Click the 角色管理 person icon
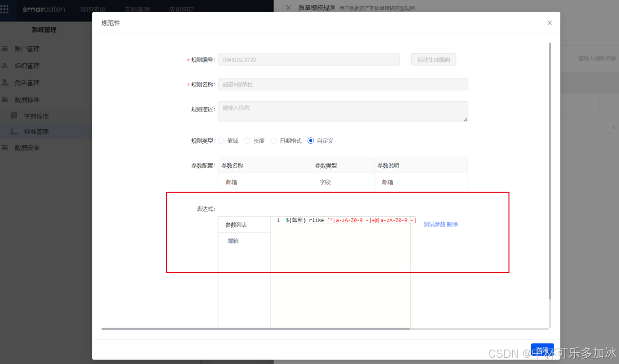The width and height of the screenshot is (619, 364). [x=5, y=82]
